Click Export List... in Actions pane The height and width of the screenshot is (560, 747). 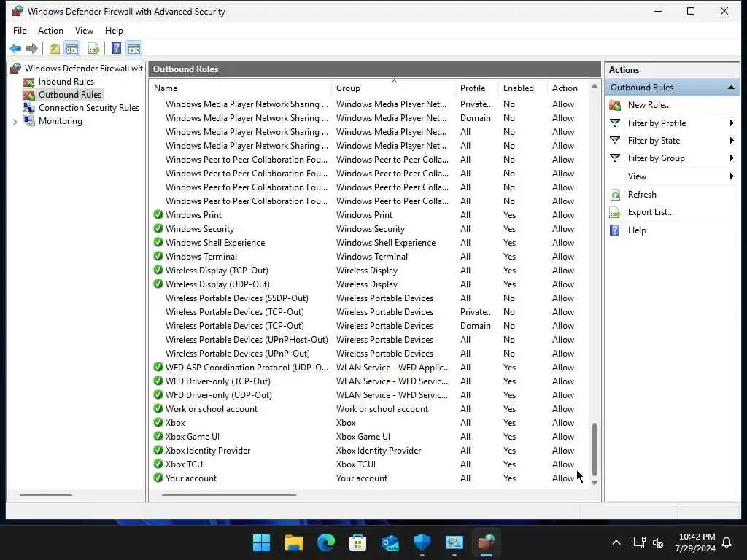[650, 212]
